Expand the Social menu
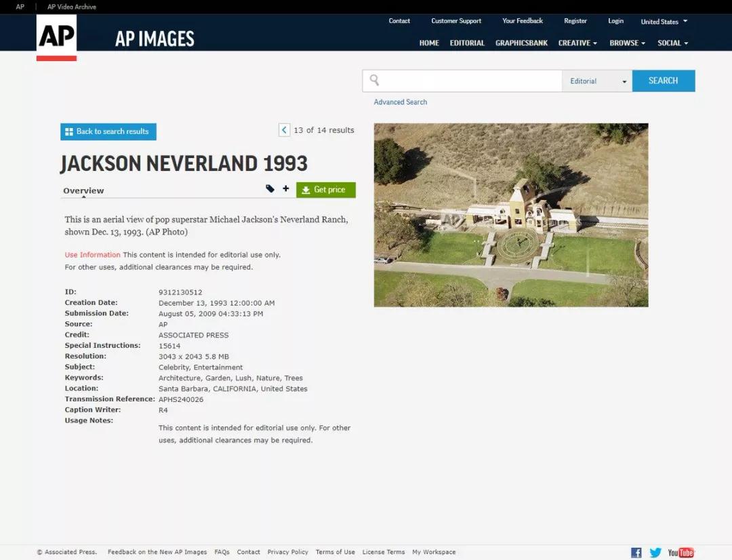 (x=673, y=43)
